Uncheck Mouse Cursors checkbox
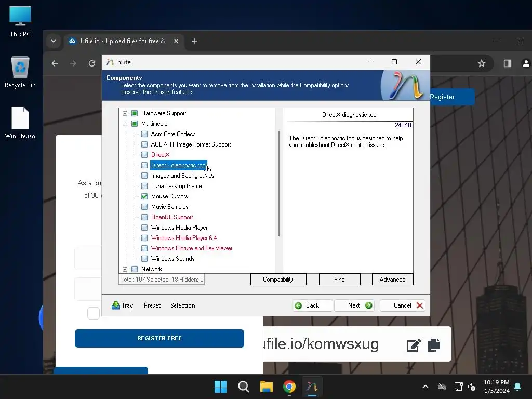Screen dimensions: 532x399 tap(144, 196)
